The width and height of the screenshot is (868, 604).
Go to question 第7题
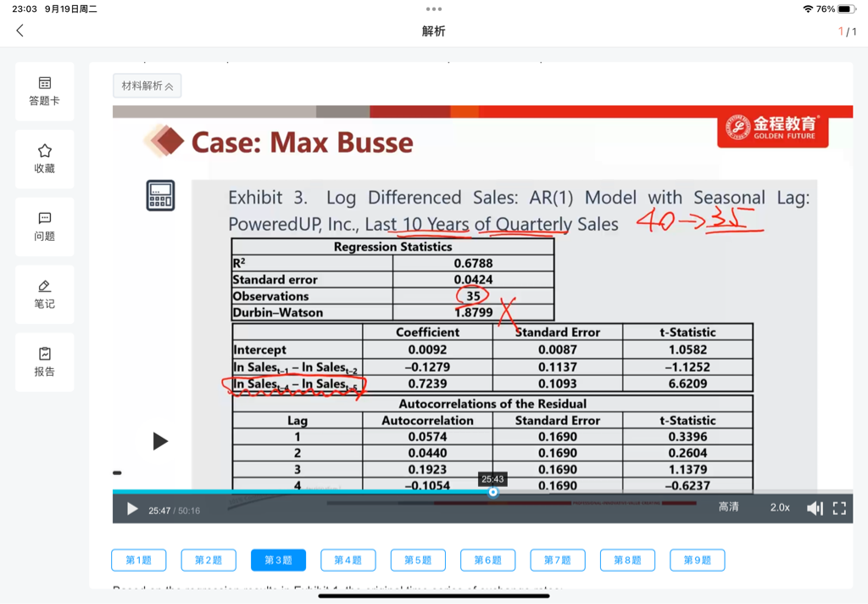[x=558, y=560]
